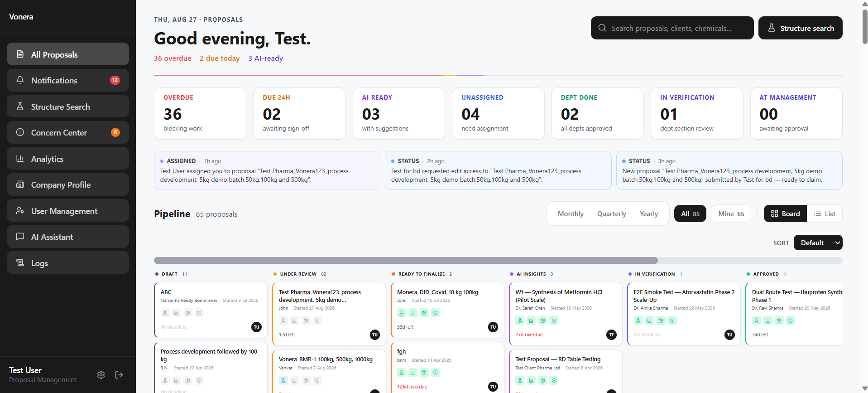Click the green flask icon on E2E Smoke Test card
Viewport: 868px width, 393px height.
coord(638,320)
